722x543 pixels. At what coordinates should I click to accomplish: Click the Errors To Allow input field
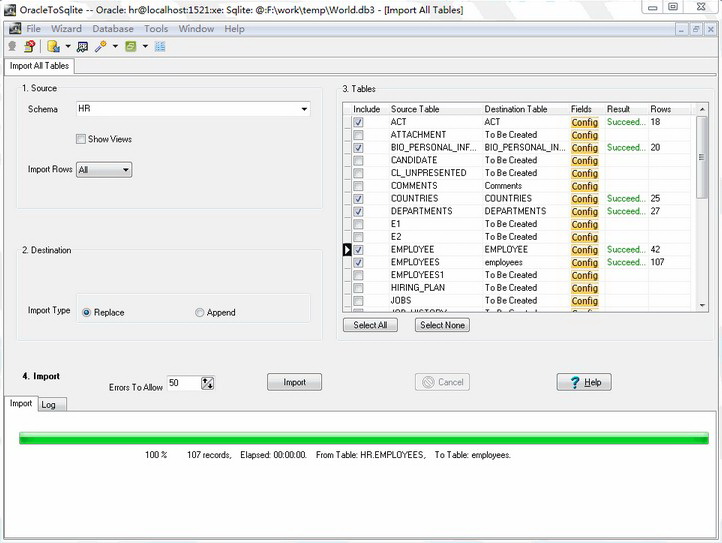(x=183, y=383)
